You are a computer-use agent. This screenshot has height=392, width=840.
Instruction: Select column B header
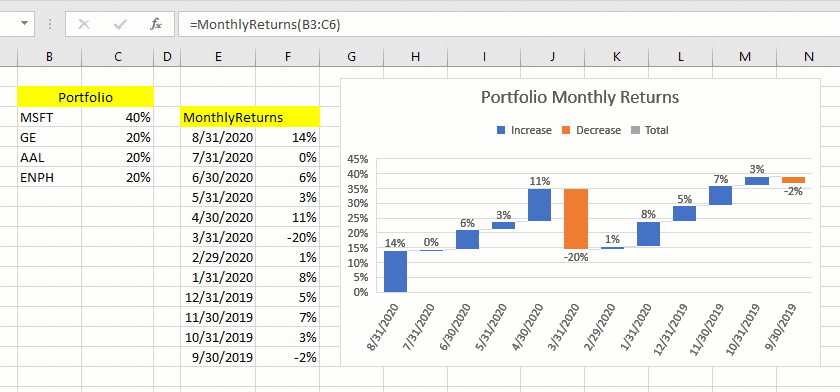[x=49, y=56]
